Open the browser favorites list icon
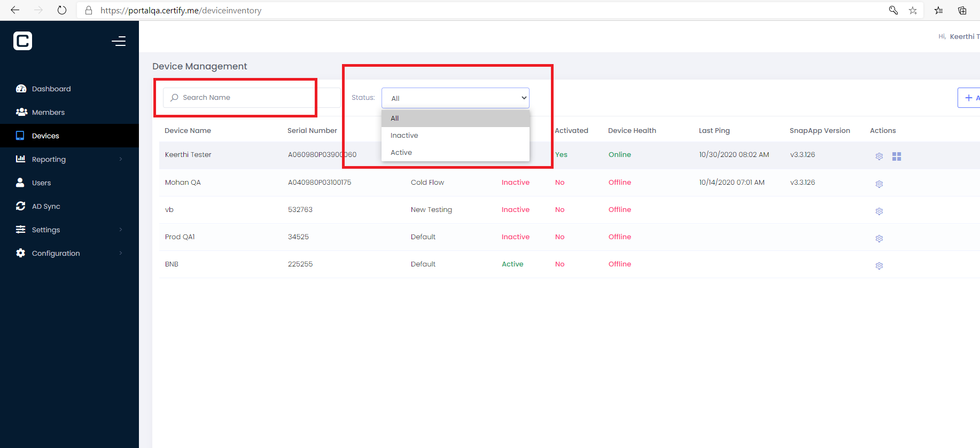Viewport: 980px width, 448px height. coord(938,10)
